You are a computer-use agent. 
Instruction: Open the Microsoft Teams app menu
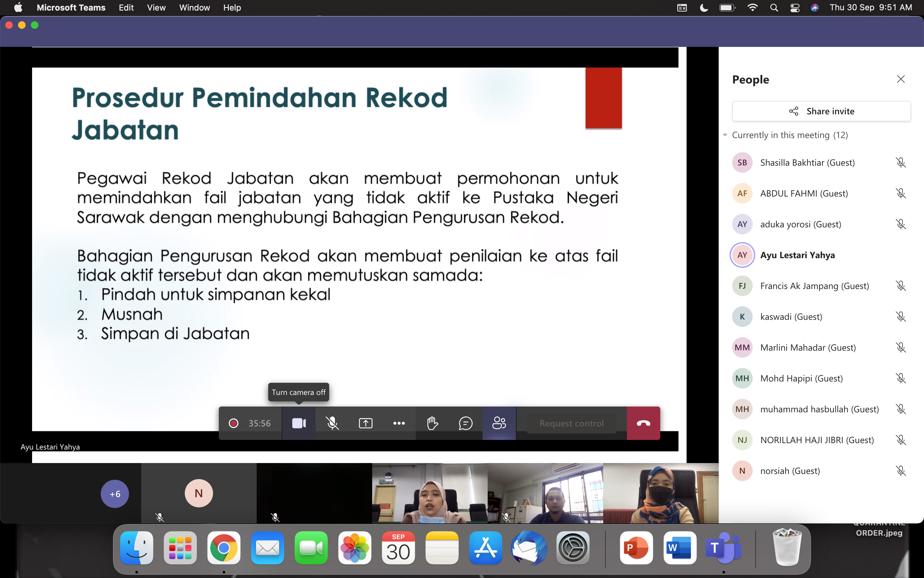pyautogui.click(x=71, y=8)
